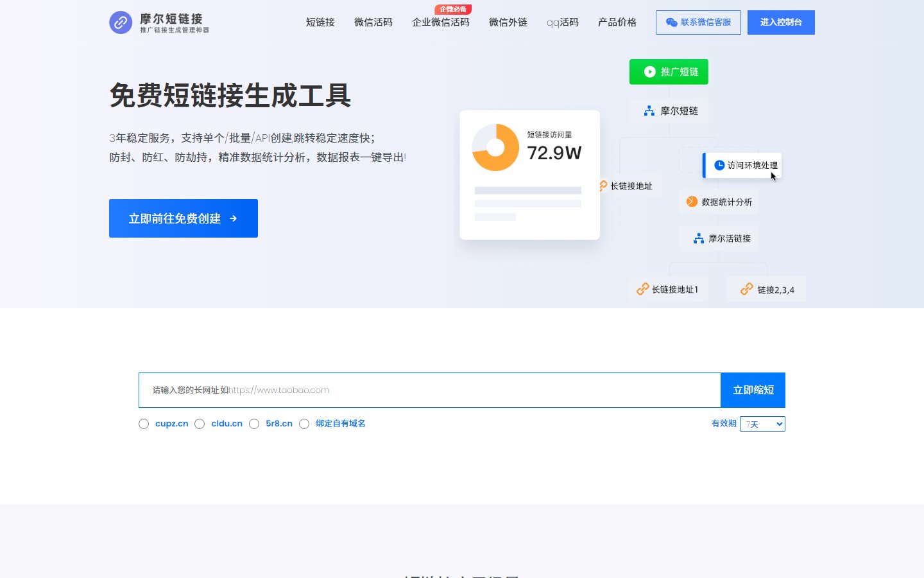Select the 绑定自有域名 radio button
Viewport: 924px width, 578px height.
pyautogui.click(x=304, y=424)
